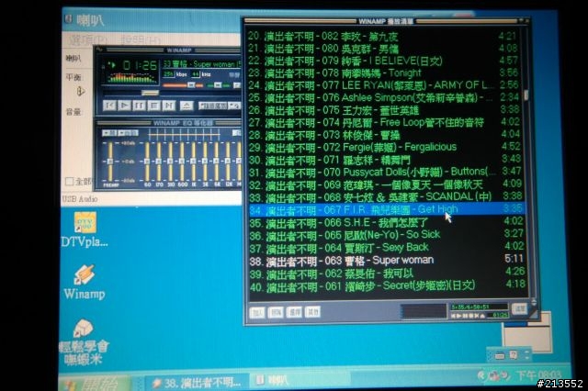Switch to the Winamp taskbar button

pyautogui.click(x=198, y=383)
